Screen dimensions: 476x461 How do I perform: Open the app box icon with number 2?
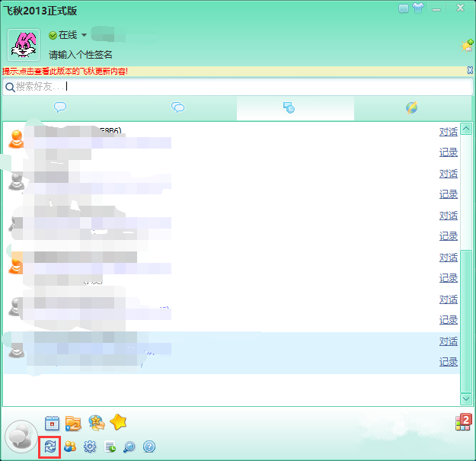click(x=463, y=422)
